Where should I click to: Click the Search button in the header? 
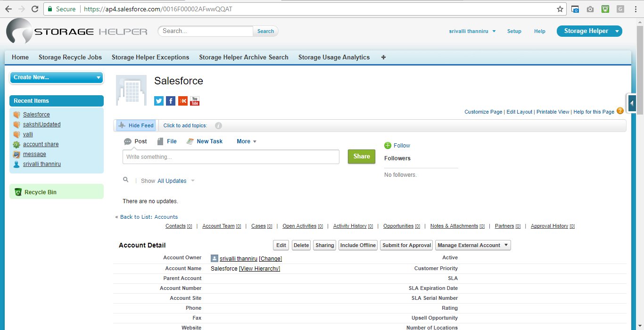tap(265, 31)
